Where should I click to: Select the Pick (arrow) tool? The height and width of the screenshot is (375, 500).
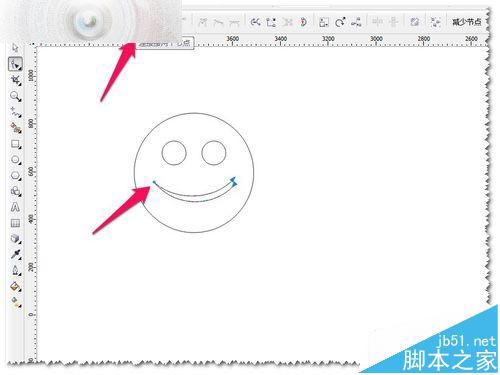(x=15, y=48)
